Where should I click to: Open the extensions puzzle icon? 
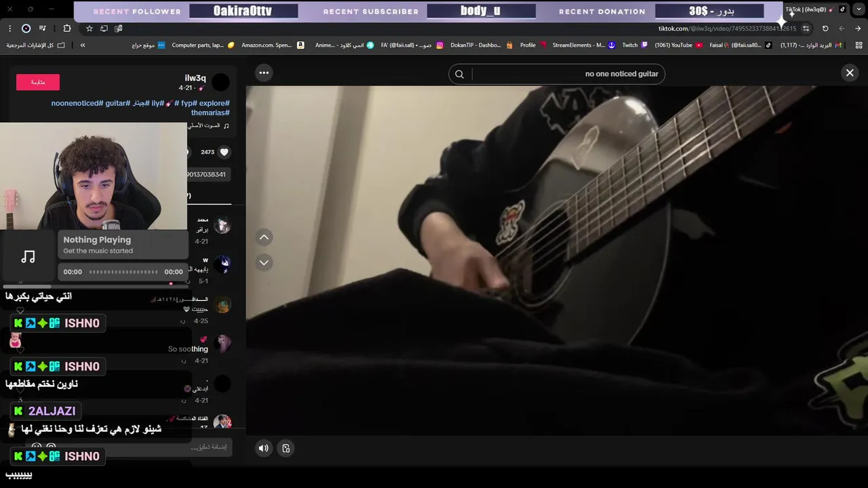pos(66,28)
